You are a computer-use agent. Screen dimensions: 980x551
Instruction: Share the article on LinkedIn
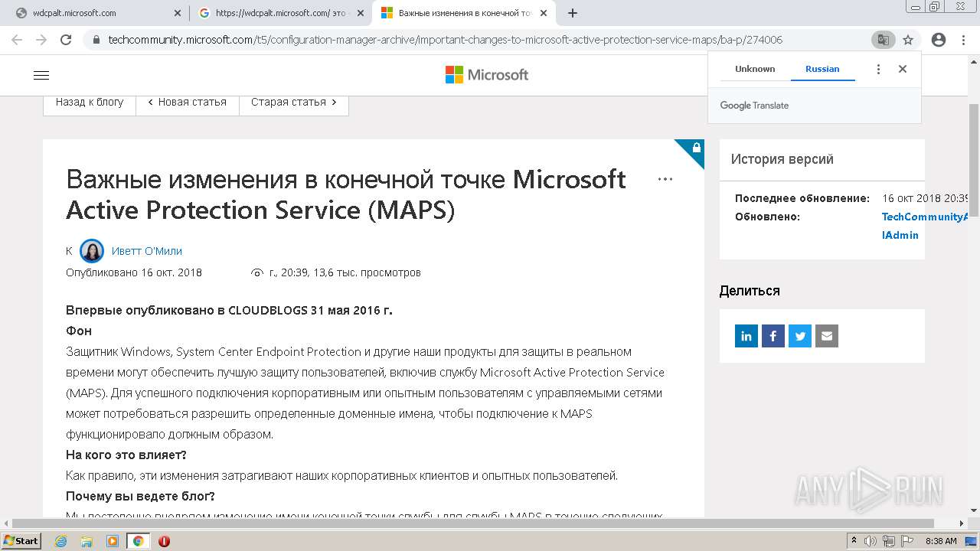click(x=746, y=336)
